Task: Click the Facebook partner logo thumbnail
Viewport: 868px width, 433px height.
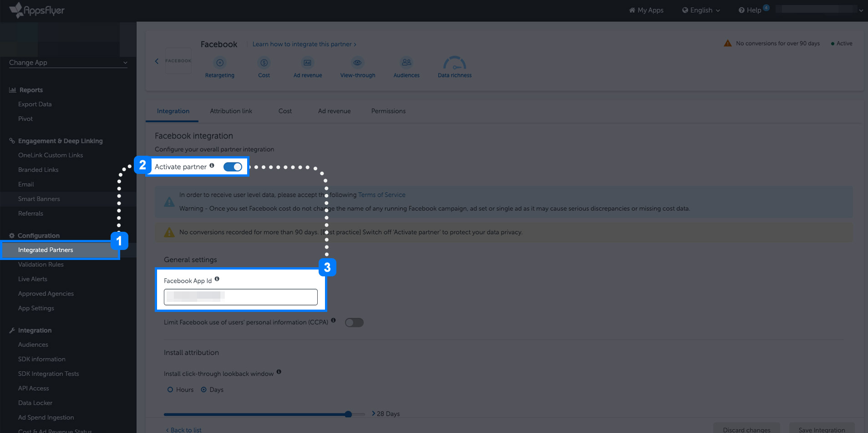Action: point(178,61)
